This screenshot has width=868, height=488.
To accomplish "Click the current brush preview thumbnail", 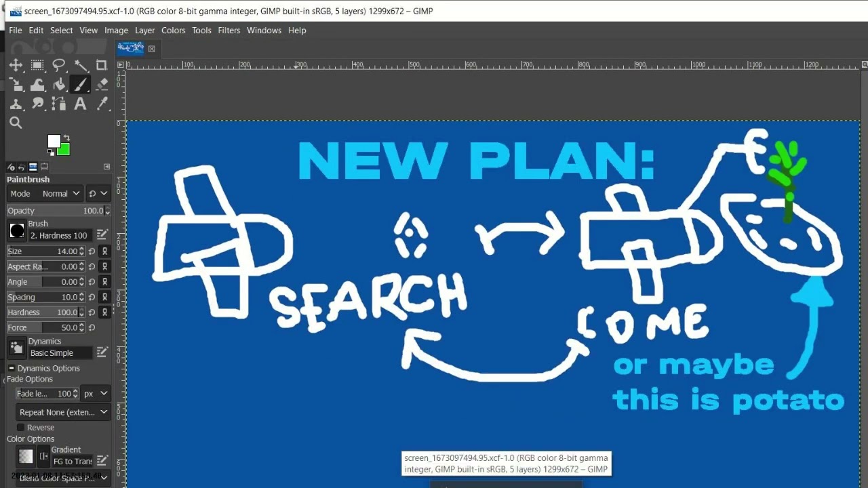I will [17, 230].
